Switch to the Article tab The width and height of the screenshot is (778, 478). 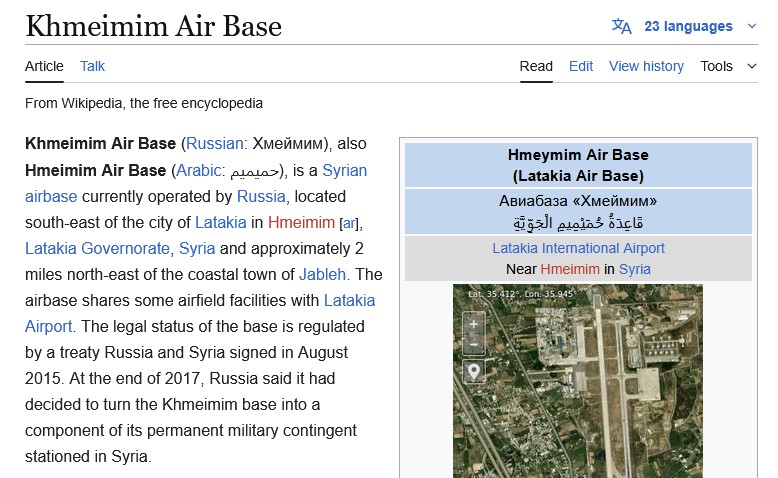[x=44, y=66]
